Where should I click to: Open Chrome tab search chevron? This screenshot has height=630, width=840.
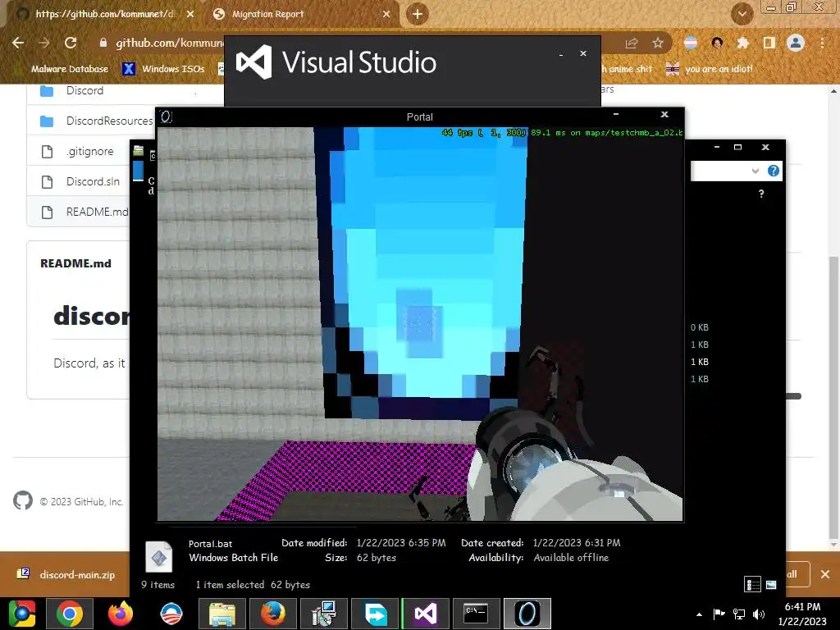click(742, 14)
